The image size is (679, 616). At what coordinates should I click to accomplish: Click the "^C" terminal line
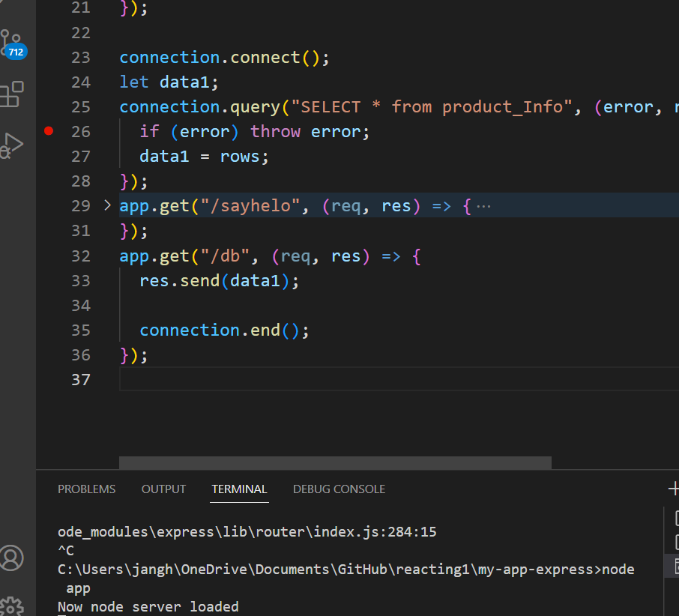tap(66, 551)
